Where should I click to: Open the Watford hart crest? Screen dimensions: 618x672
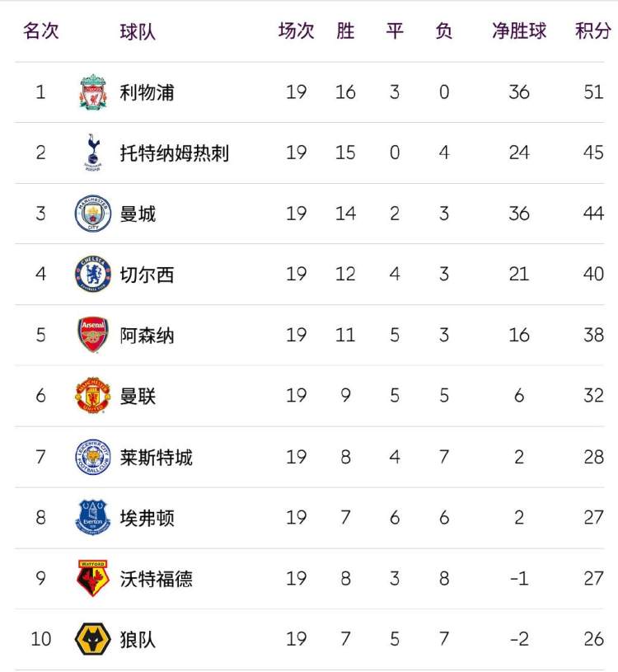tap(93, 578)
